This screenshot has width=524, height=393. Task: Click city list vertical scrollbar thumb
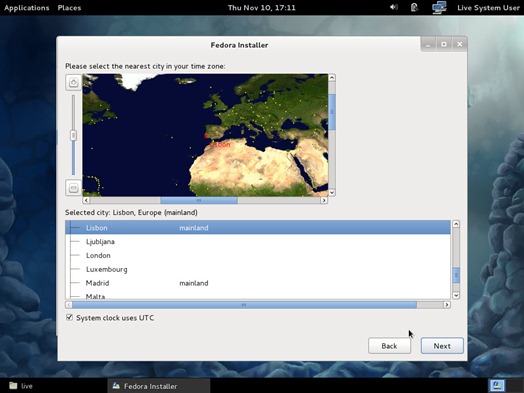456,275
